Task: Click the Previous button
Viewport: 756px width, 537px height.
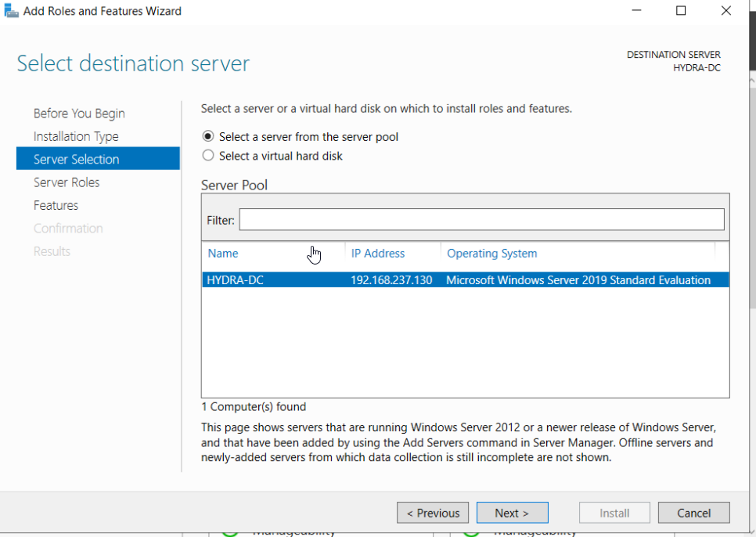Action: pos(433,513)
